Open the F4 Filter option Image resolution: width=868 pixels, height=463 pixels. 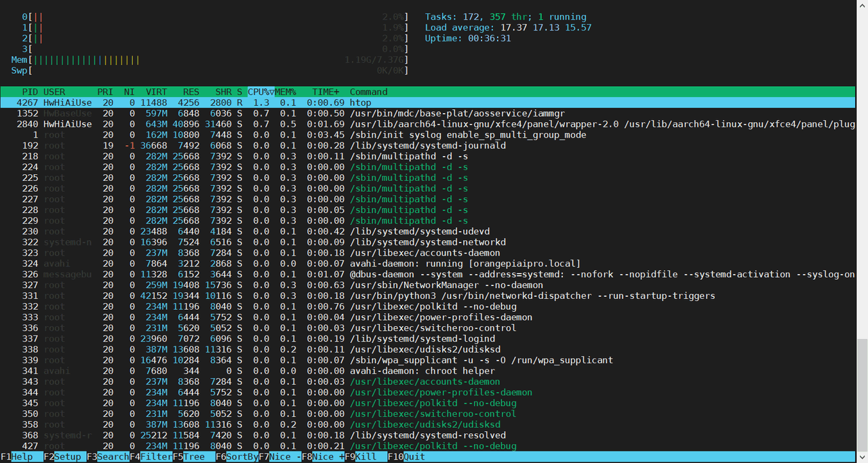151,457
